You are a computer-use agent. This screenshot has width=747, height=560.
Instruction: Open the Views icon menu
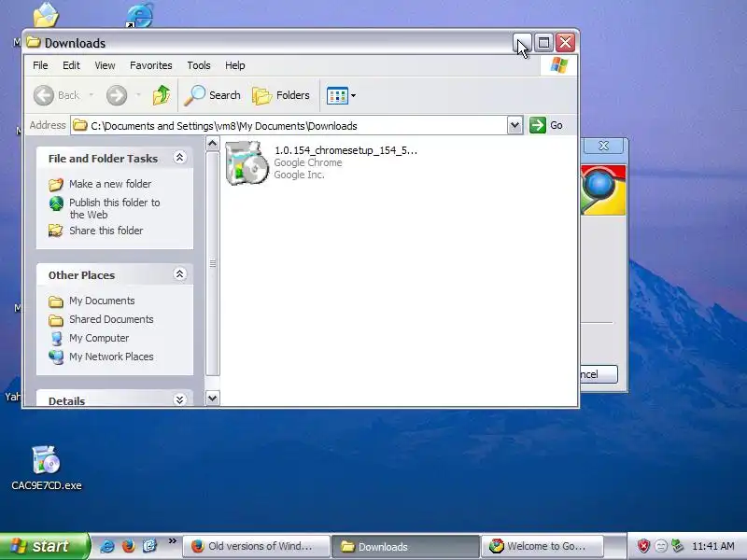point(341,95)
